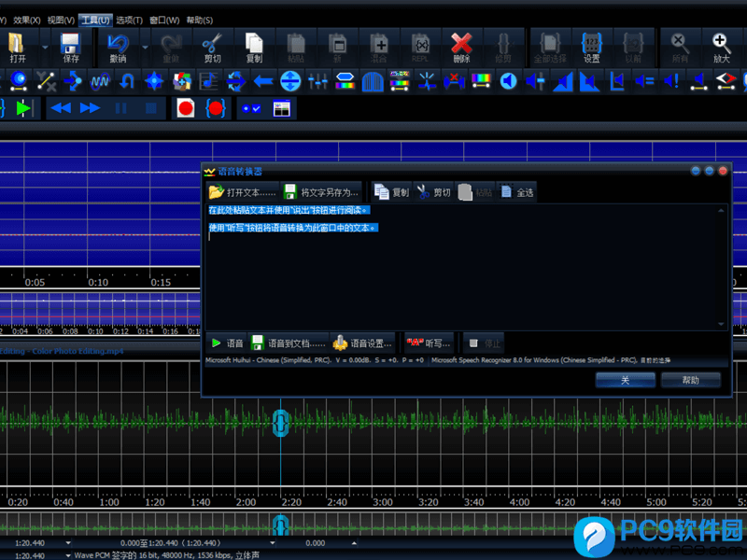Apply the sine wave effect icon
The width and height of the screenshot is (747, 560).
click(x=100, y=81)
